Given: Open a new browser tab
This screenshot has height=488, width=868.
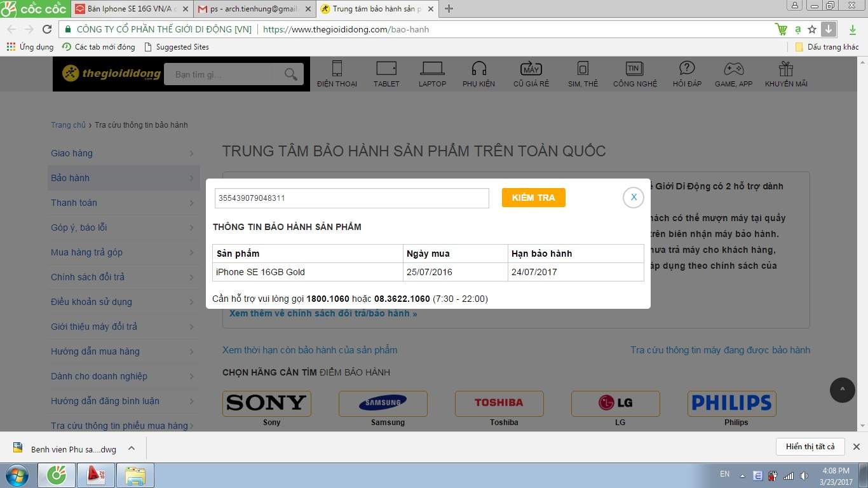Looking at the screenshot, I should point(449,9).
